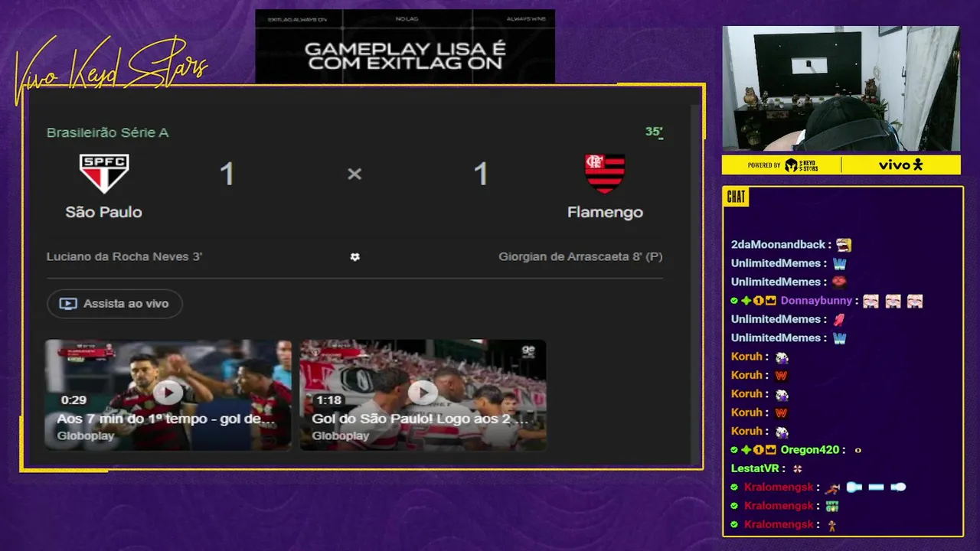
Task: Click the CHAT header label
Action: [x=736, y=197]
